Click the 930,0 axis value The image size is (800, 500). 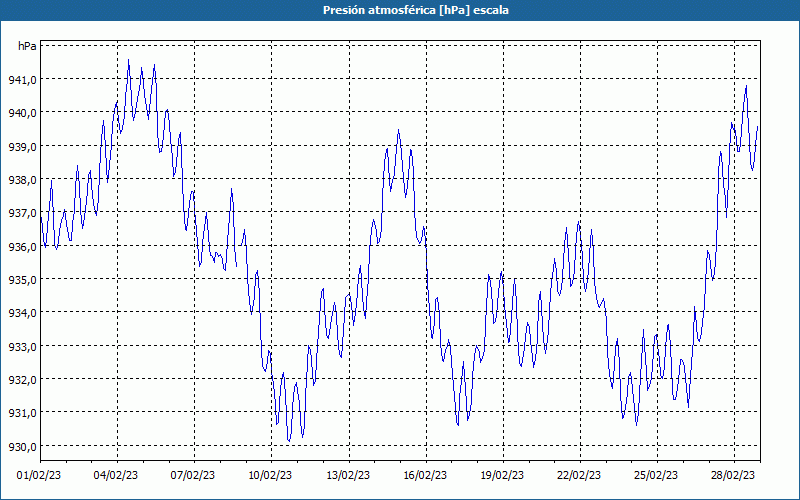tap(22, 447)
